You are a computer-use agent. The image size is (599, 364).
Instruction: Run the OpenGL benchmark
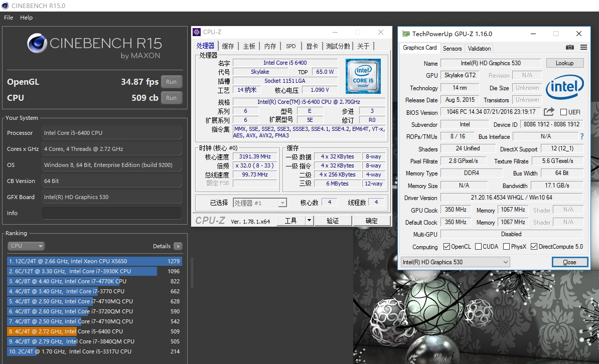pyautogui.click(x=171, y=82)
